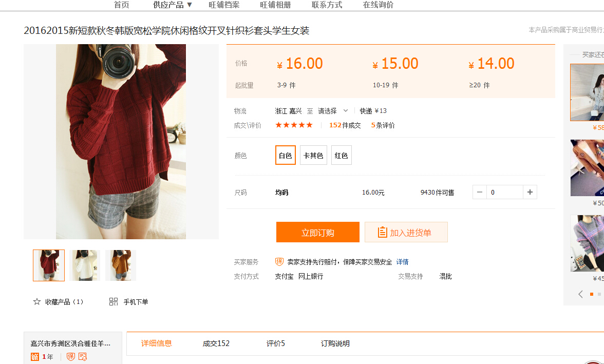Click the clipboard icon on 加入进货单
Image resolution: width=604 pixels, height=364 pixels.
382,232
